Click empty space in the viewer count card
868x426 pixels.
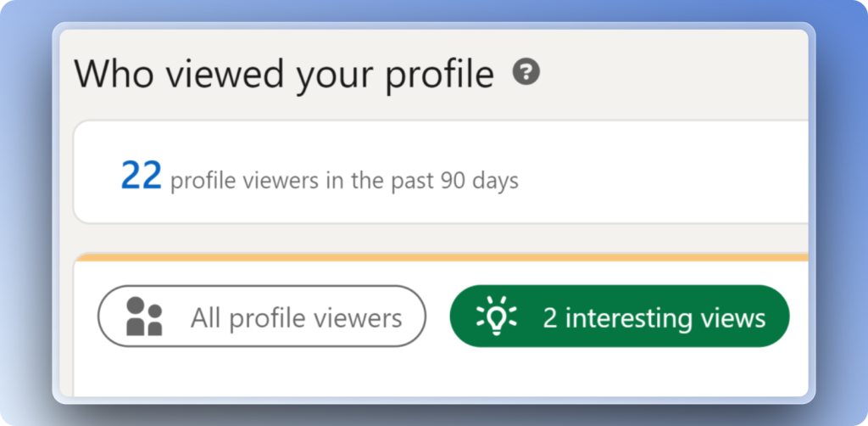(x=661, y=174)
